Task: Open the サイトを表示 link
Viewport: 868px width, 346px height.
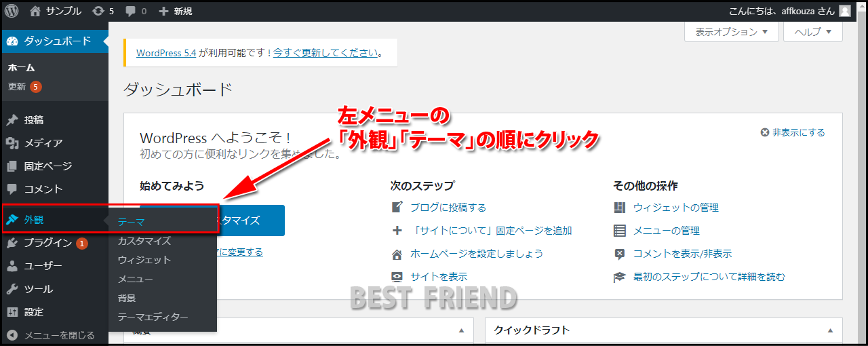Action: (x=439, y=277)
